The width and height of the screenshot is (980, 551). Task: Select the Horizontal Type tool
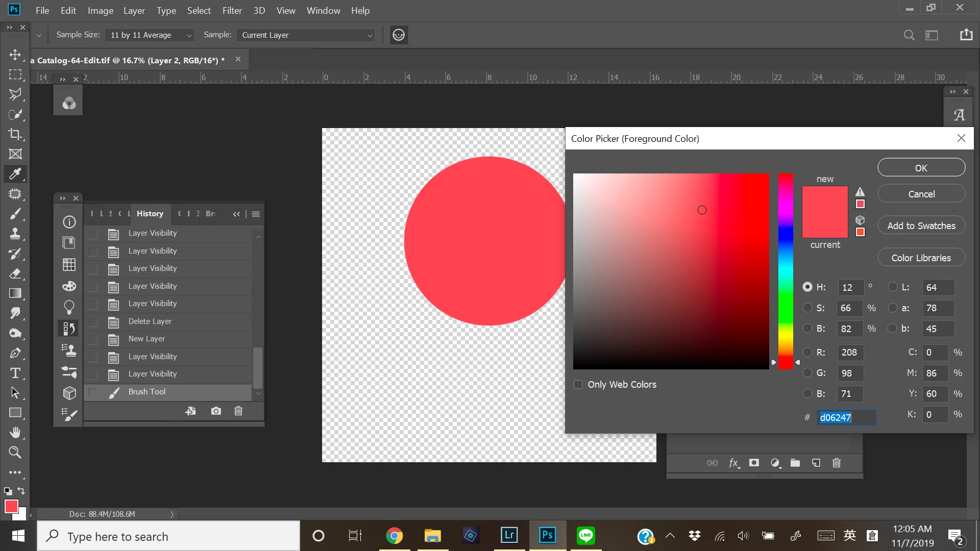pos(15,373)
